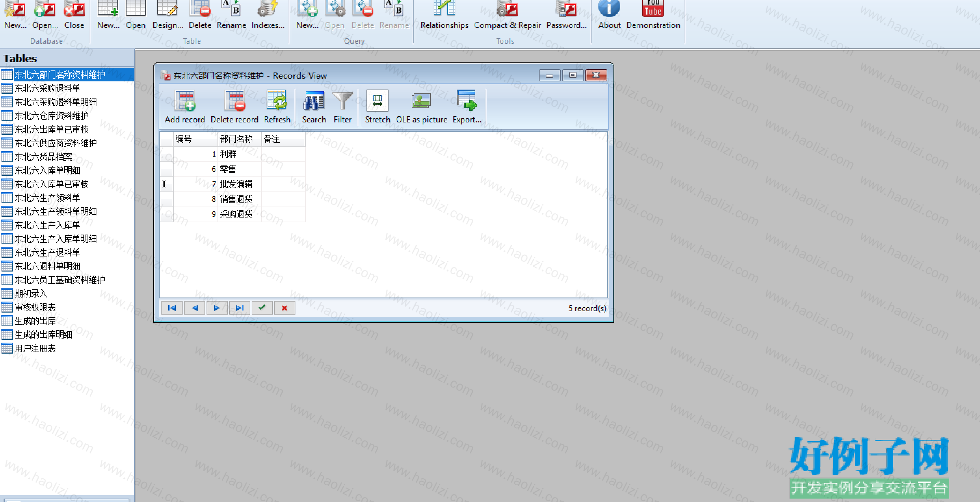Show the About dialog
The height and width of the screenshot is (502, 980).
609,15
